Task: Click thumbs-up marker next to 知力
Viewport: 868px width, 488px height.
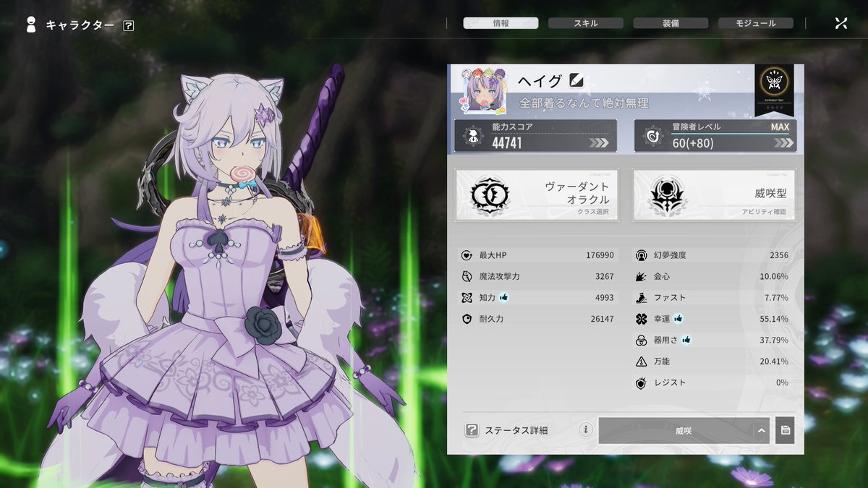Action: [x=504, y=297]
